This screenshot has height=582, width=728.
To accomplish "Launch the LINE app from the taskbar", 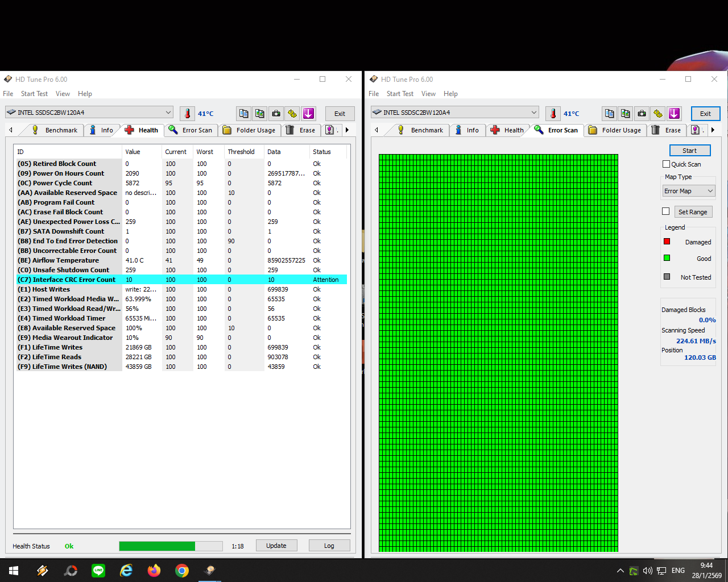I will tap(98, 571).
